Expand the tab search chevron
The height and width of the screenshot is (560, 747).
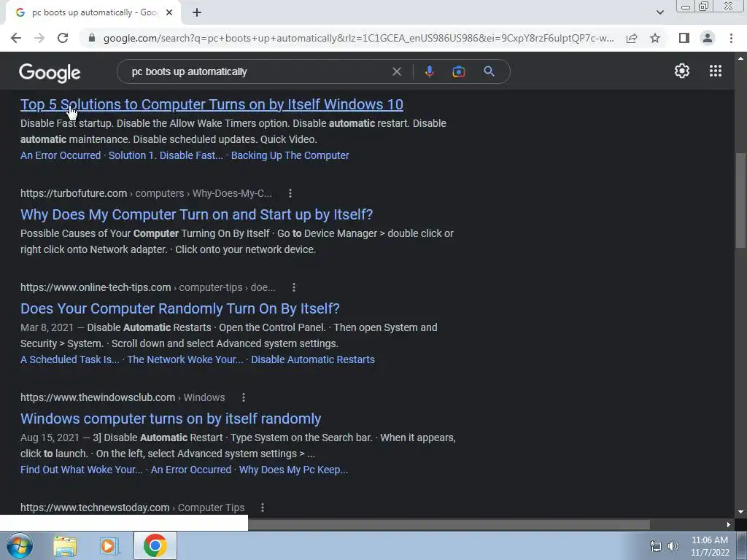click(x=659, y=12)
